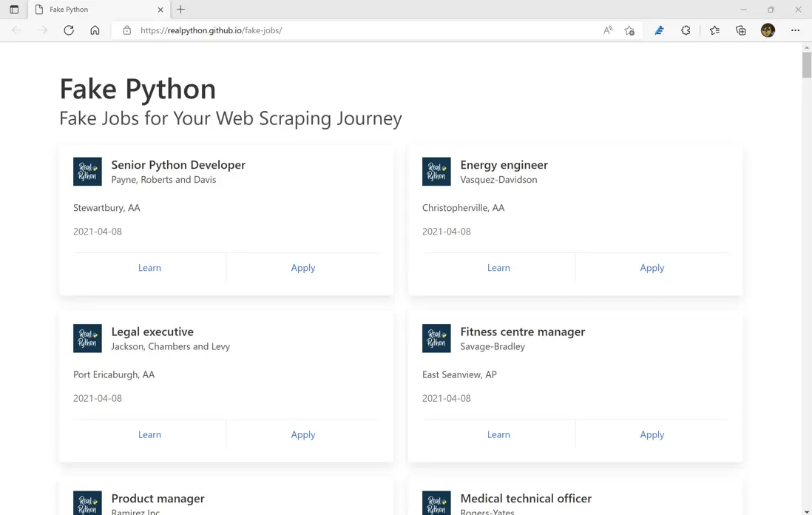Screen dimensions: 812x515
Task: Add this page to favorites star icon
Action: 629,30
